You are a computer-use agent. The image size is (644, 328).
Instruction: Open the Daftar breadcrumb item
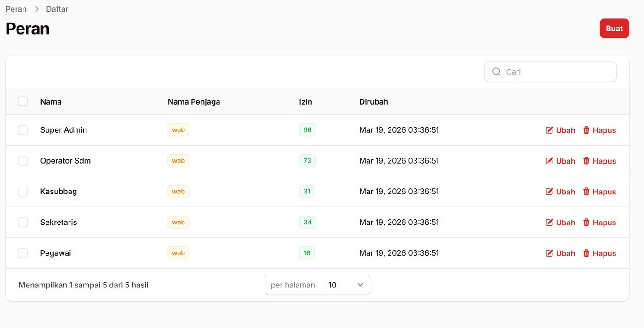click(x=57, y=9)
